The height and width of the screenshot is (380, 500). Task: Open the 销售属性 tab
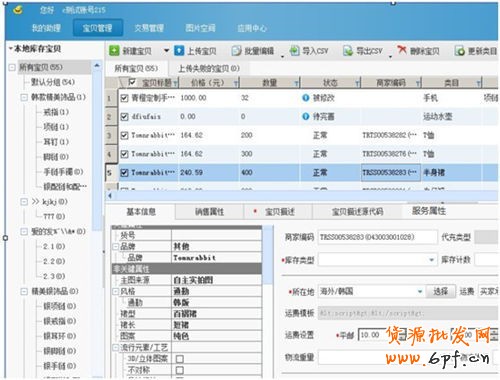209,212
